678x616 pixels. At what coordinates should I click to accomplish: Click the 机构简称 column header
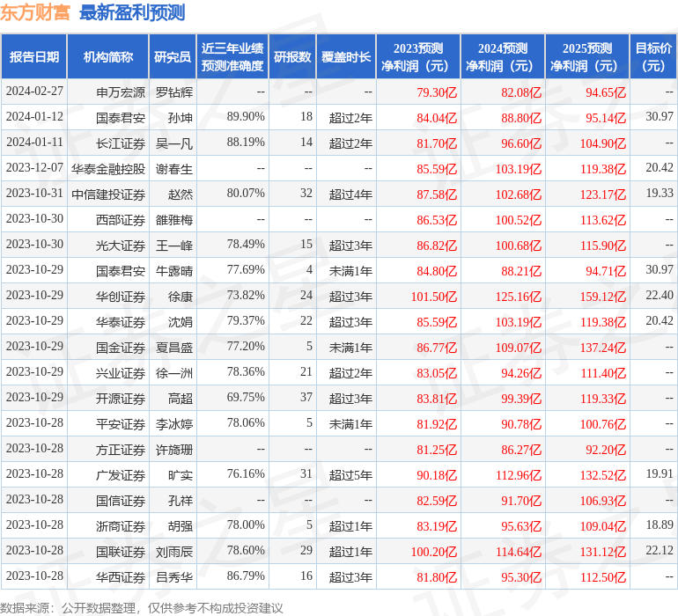point(107,56)
